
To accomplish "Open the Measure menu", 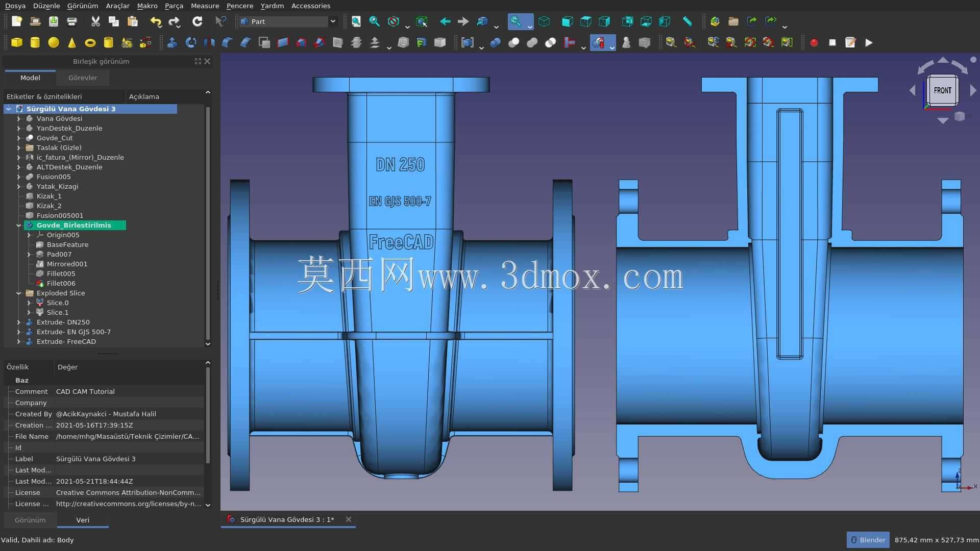I will pos(205,6).
